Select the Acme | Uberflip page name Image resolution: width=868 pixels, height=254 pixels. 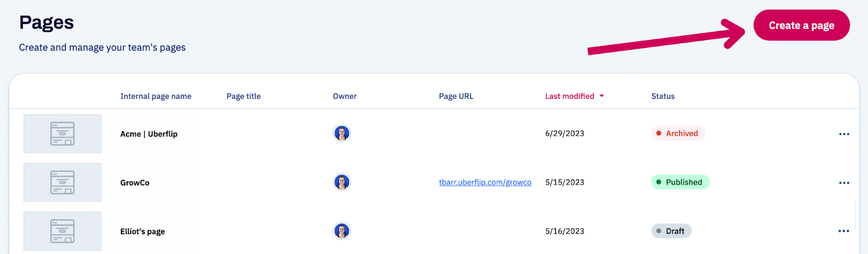click(x=149, y=134)
